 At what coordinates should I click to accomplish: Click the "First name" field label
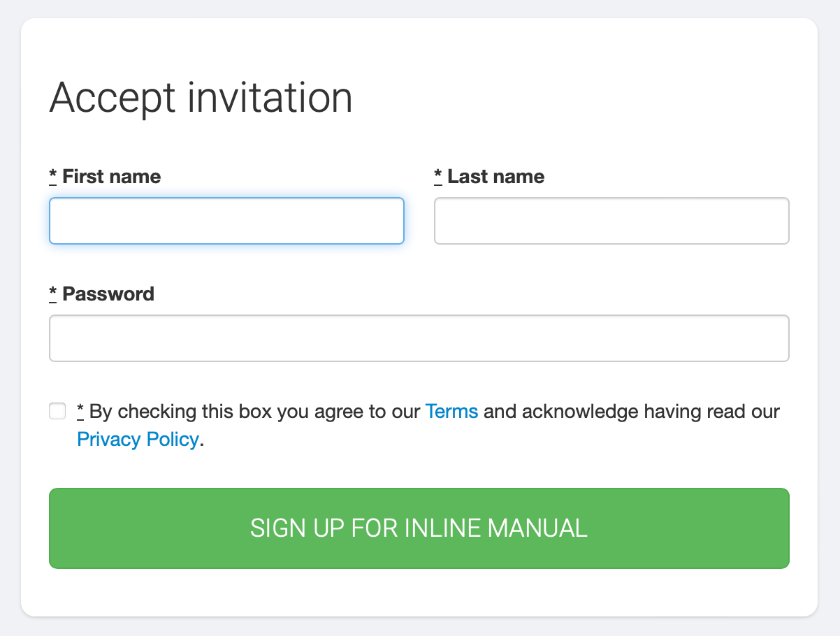coord(112,177)
